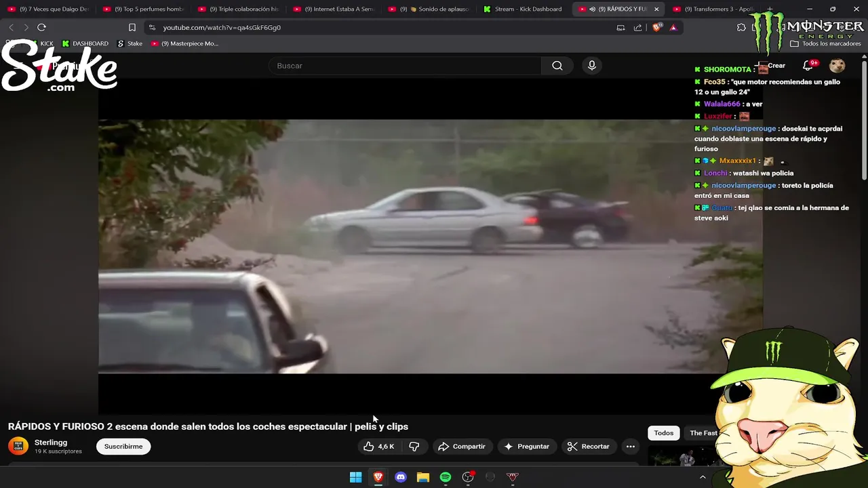Image resolution: width=868 pixels, height=488 pixels.
Task: Click 'Luxzifer' chat username
Action: point(718,117)
